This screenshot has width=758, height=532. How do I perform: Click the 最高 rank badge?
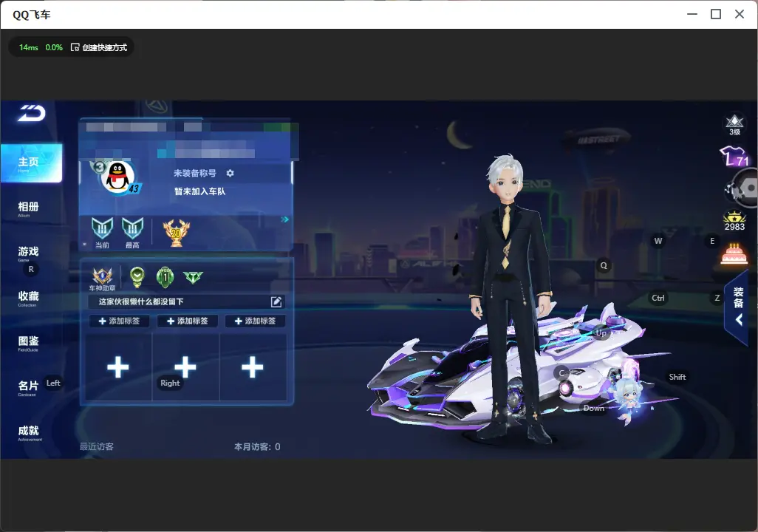(x=132, y=232)
